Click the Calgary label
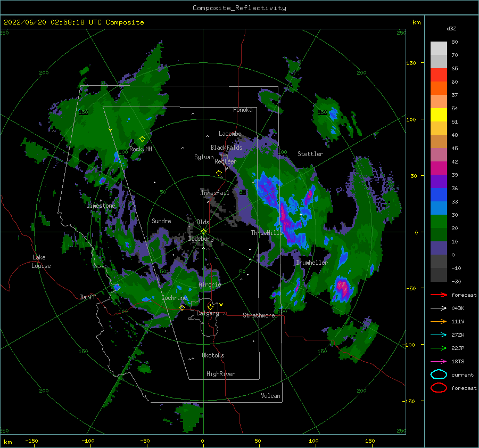The width and height of the screenshot is (479, 448). (208, 313)
